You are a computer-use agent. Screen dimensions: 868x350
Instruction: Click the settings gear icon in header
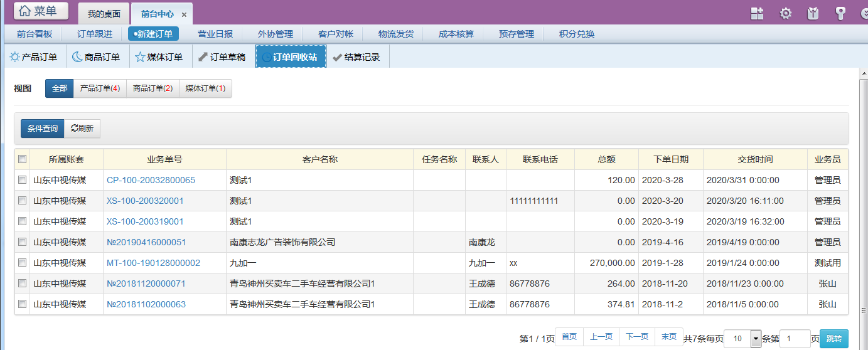tap(785, 13)
